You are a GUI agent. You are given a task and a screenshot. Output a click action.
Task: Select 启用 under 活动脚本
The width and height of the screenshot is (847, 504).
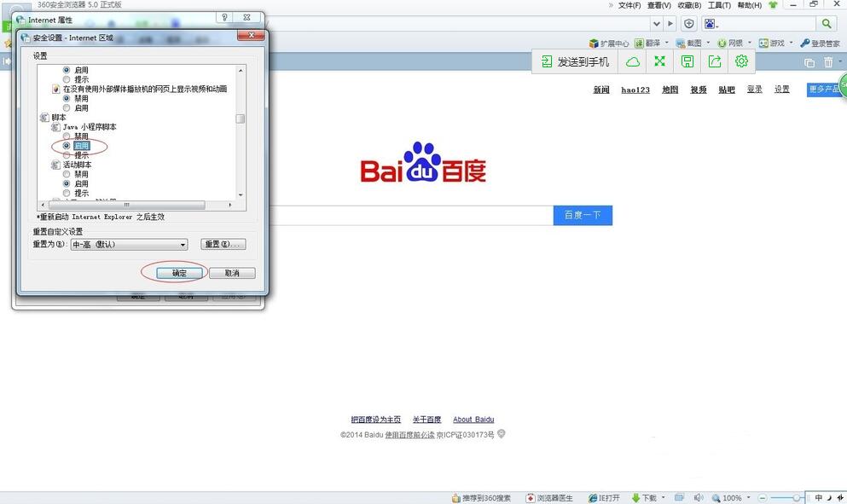[x=67, y=183]
